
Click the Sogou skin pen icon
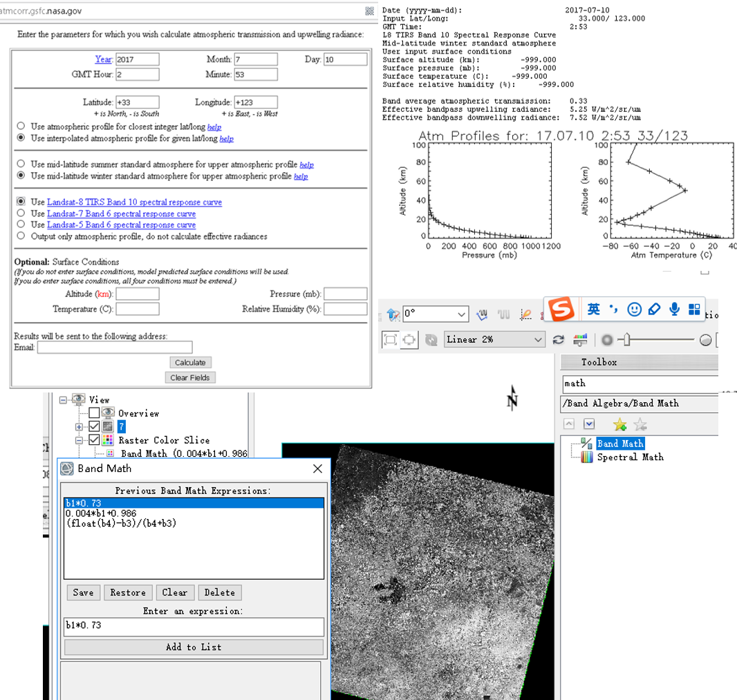tap(654, 309)
